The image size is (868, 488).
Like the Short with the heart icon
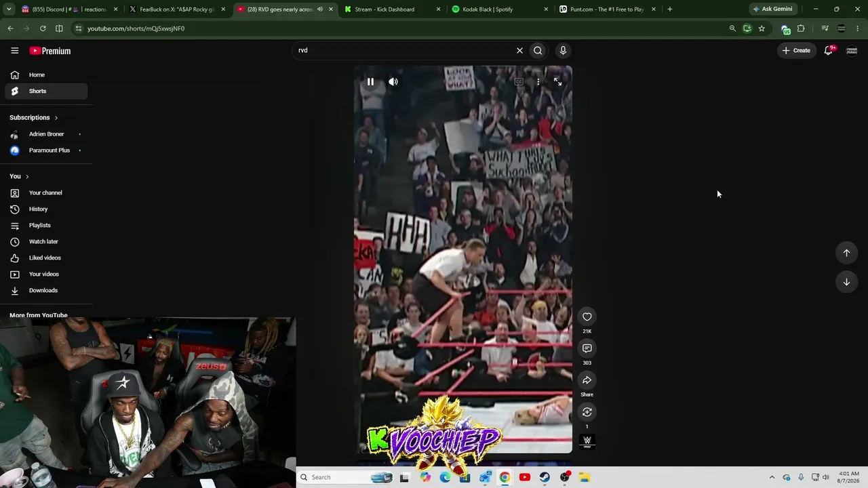[587, 317]
